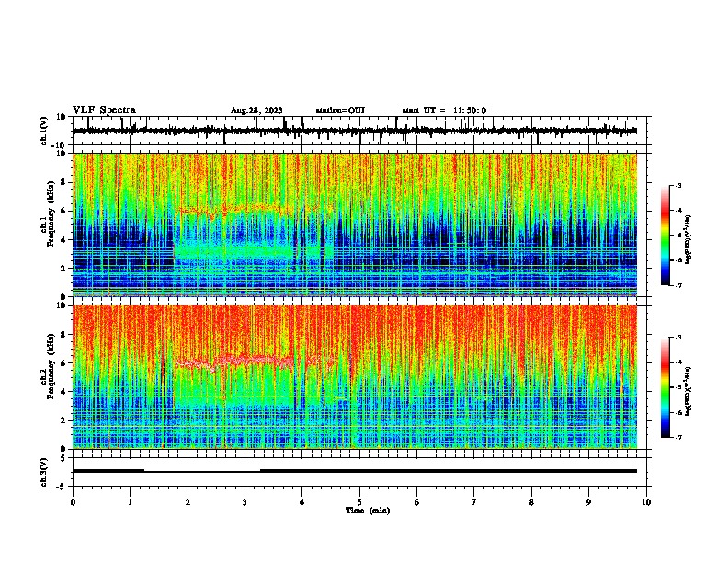
Task: Click time tick '10' on x-axis
Action: [x=646, y=502]
